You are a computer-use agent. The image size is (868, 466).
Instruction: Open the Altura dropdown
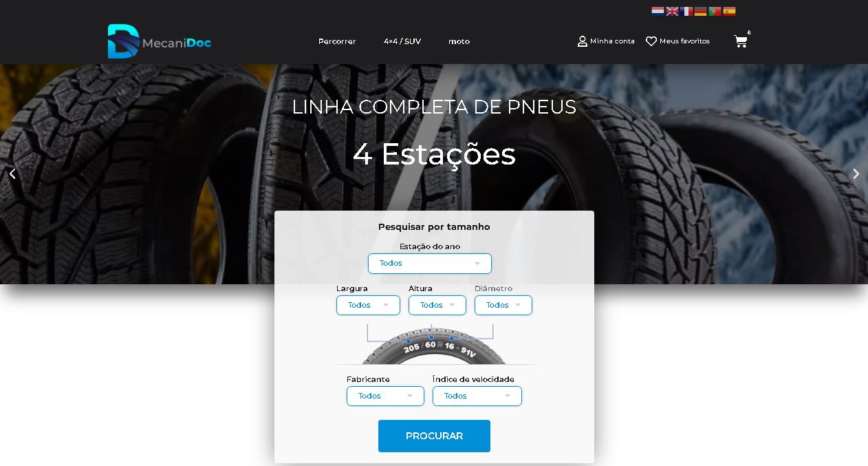click(437, 305)
